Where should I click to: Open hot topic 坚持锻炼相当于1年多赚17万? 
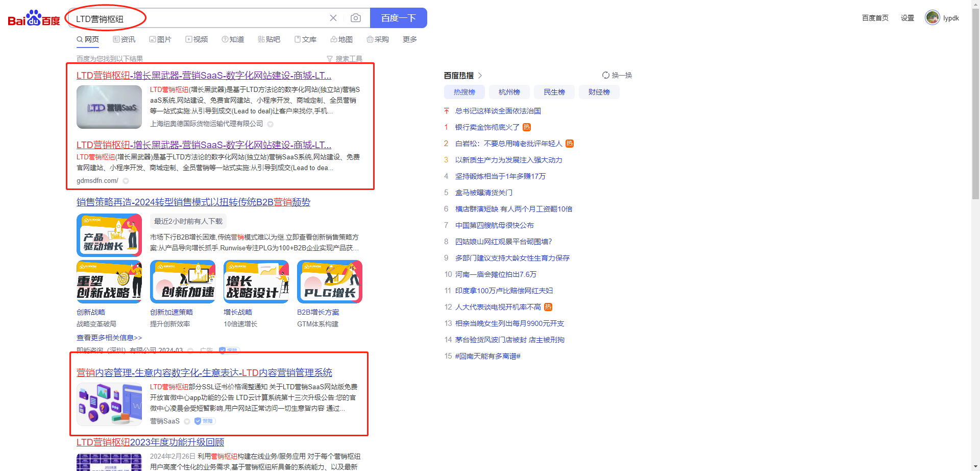500,176
